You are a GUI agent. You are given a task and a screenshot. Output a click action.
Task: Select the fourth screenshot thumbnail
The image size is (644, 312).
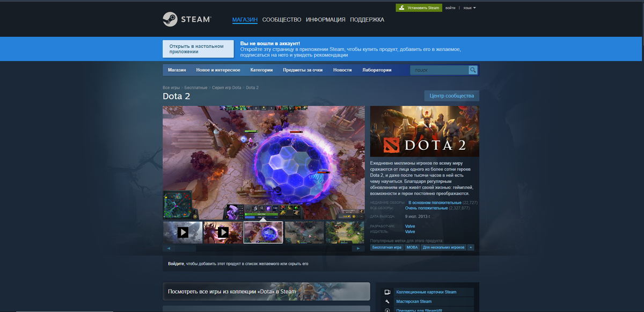304,232
